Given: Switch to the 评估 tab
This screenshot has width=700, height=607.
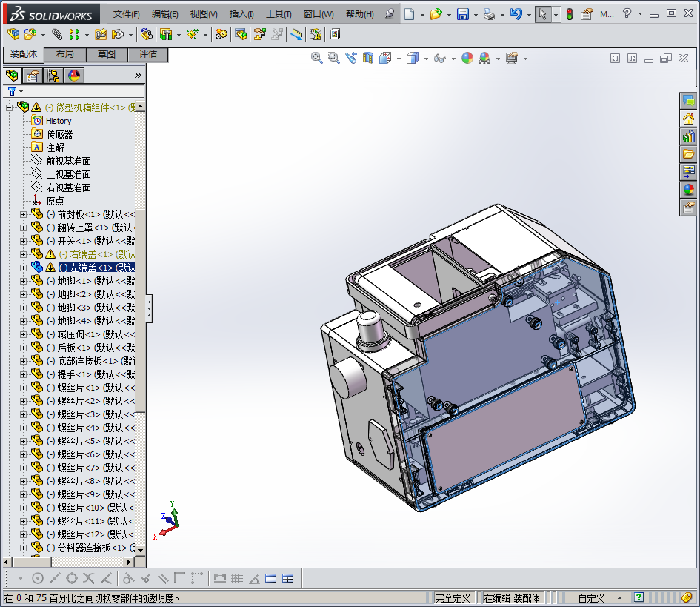Looking at the screenshot, I should click(x=147, y=54).
